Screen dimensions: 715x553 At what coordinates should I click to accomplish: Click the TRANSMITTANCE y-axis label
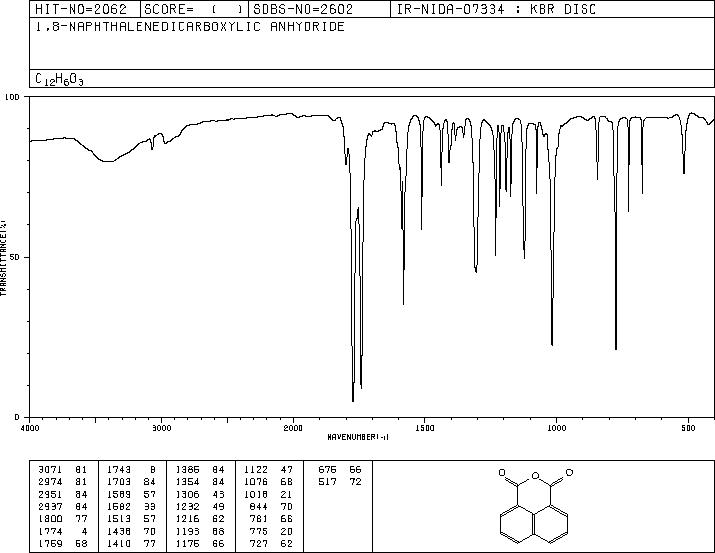(x=3, y=257)
